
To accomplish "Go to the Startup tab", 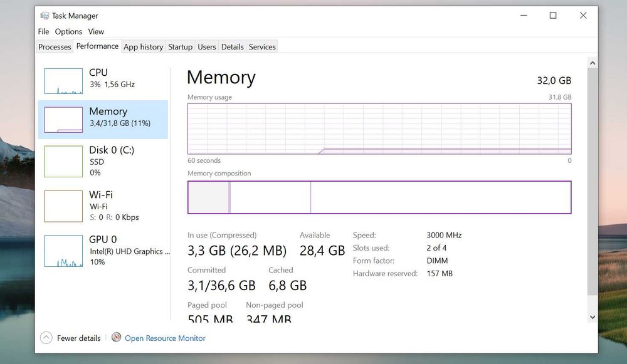I will (x=180, y=47).
